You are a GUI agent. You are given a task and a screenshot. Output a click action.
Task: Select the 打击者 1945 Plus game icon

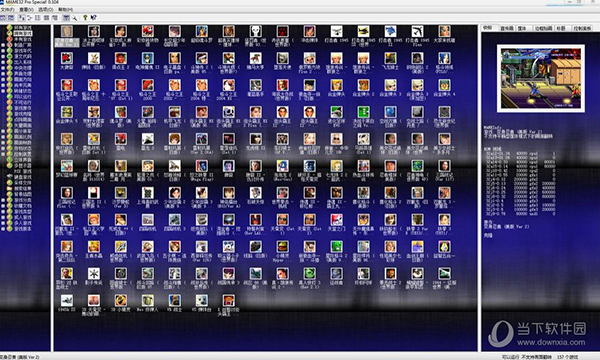(417, 31)
